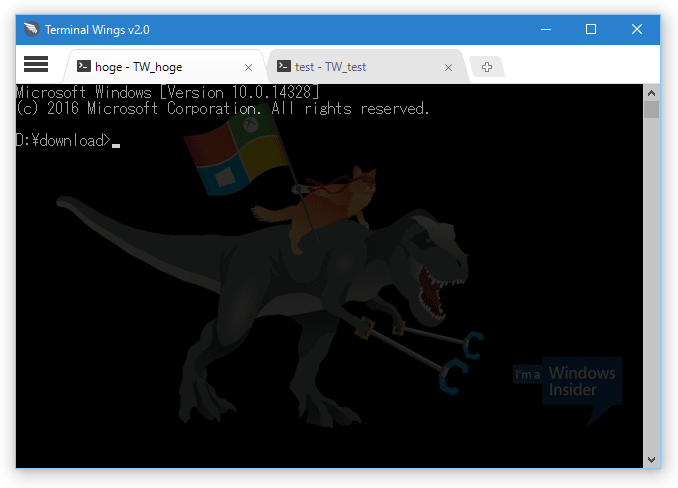Open the hamburger menu
The height and width of the screenshot is (488, 678).
coord(36,64)
